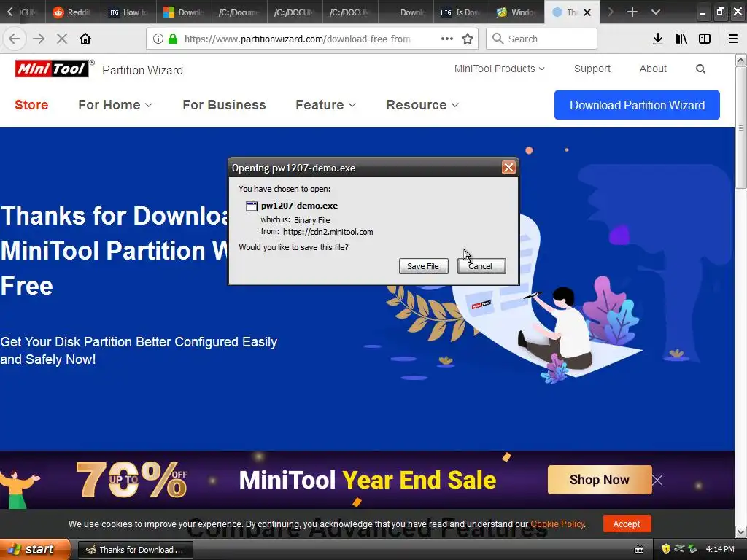Click the 4:14 PM taskbar clock
747x560 pixels.
coord(720,549)
